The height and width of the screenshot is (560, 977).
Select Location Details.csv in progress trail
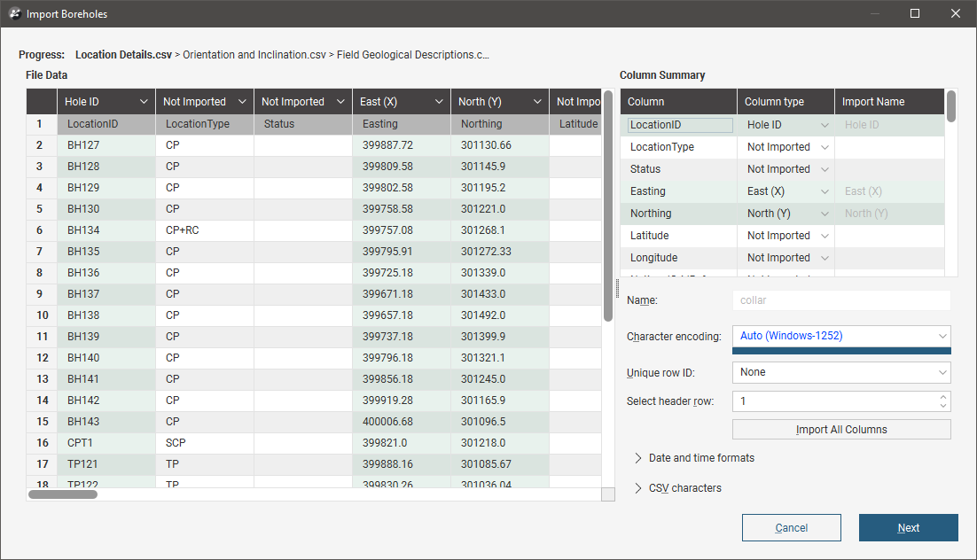(123, 55)
